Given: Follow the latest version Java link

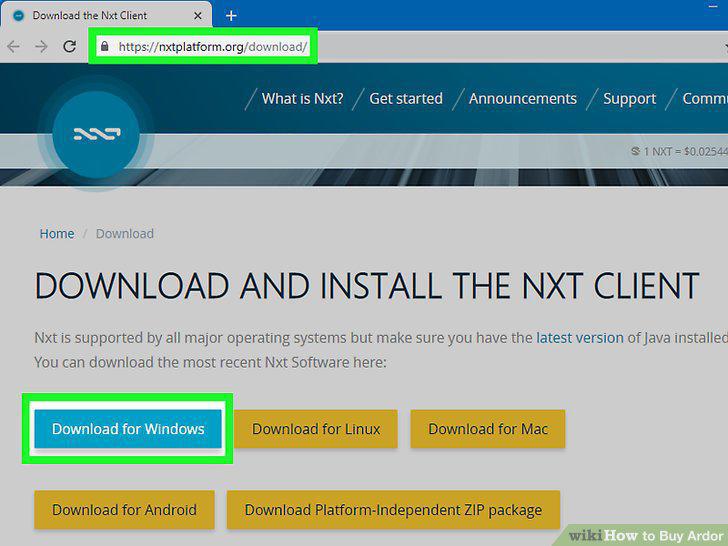Looking at the screenshot, I should tap(579, 338).
